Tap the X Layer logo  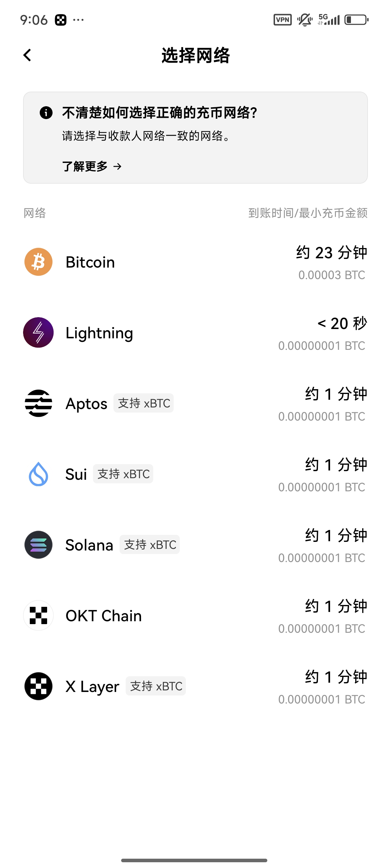click(38, 687)
